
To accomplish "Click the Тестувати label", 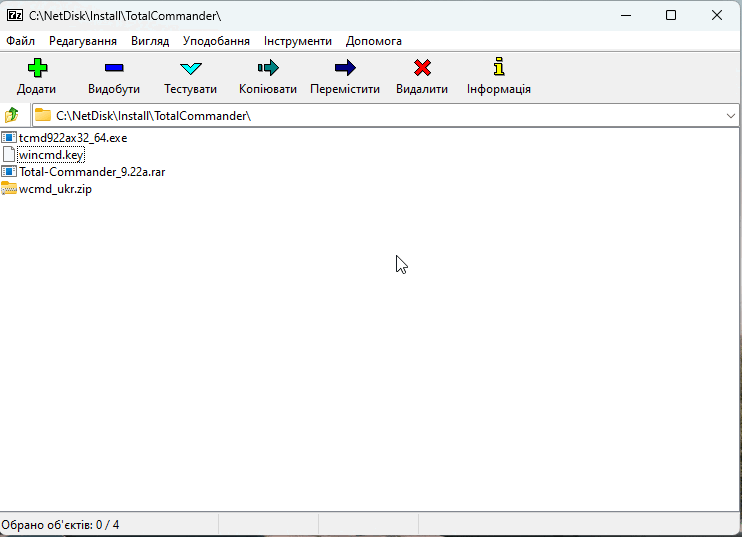I will [x=191, y=89].
